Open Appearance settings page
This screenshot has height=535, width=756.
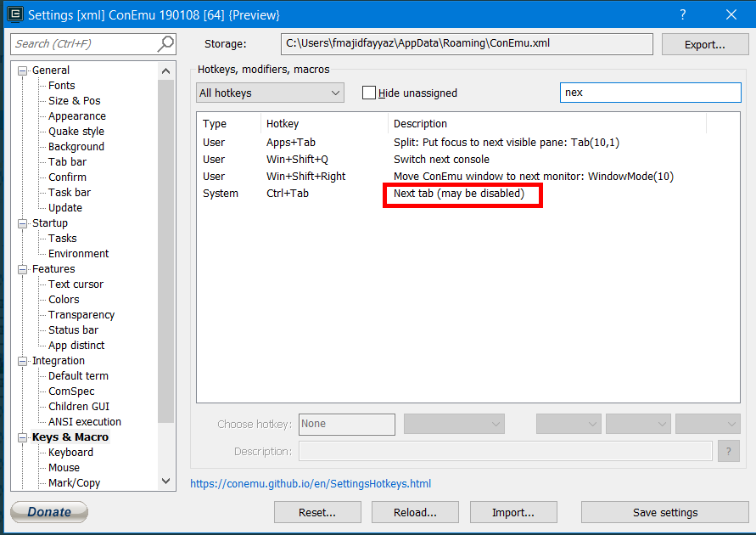click(77, 116)
